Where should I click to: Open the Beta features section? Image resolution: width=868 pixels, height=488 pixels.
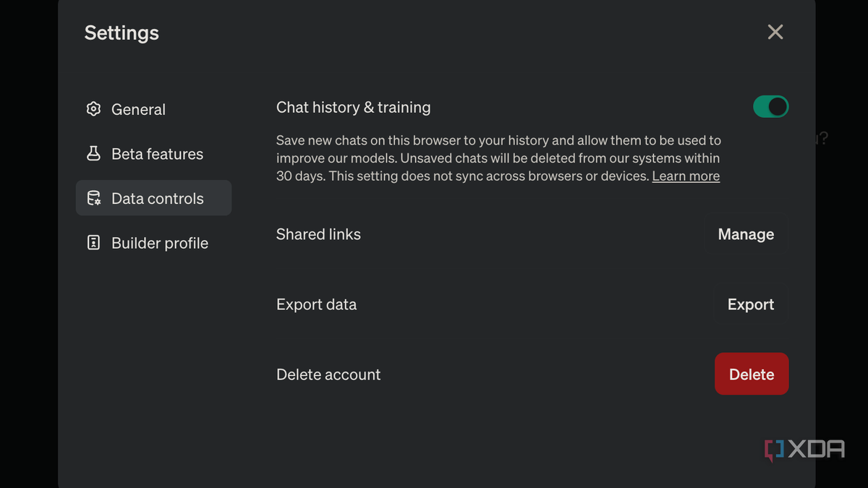pyautogui.click(x=157, y=154)
